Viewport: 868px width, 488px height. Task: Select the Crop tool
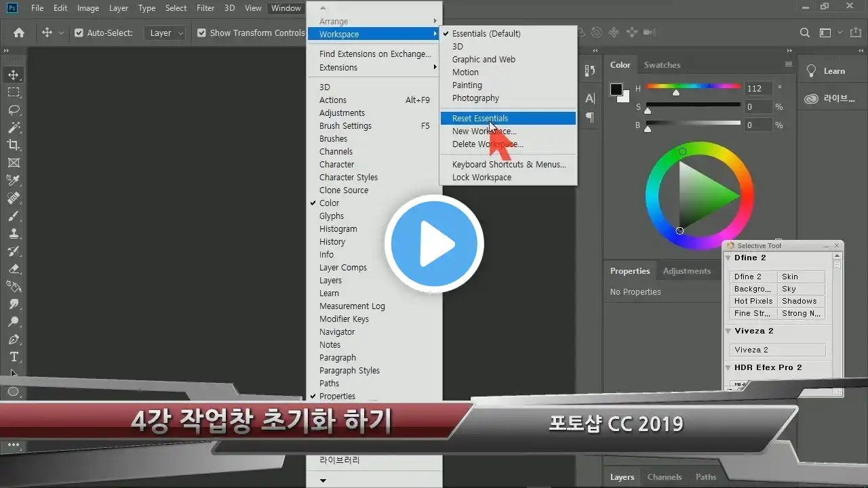pyautogui.click(x=14, y=145)
